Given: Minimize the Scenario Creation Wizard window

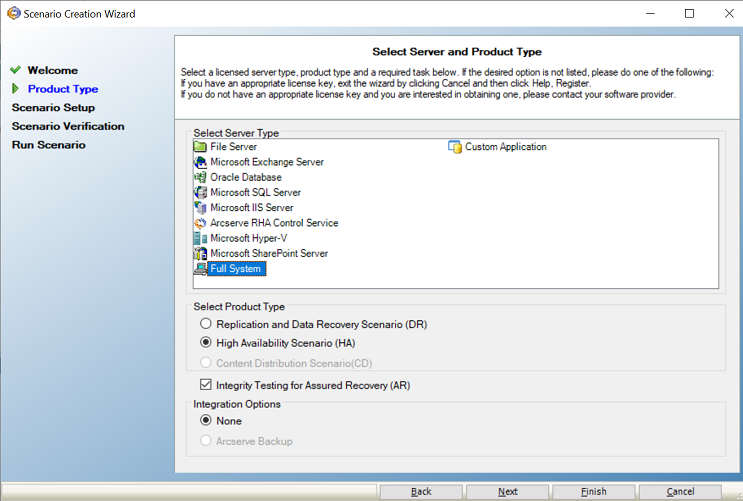Looking at the screenshot, I should [650, 13].
